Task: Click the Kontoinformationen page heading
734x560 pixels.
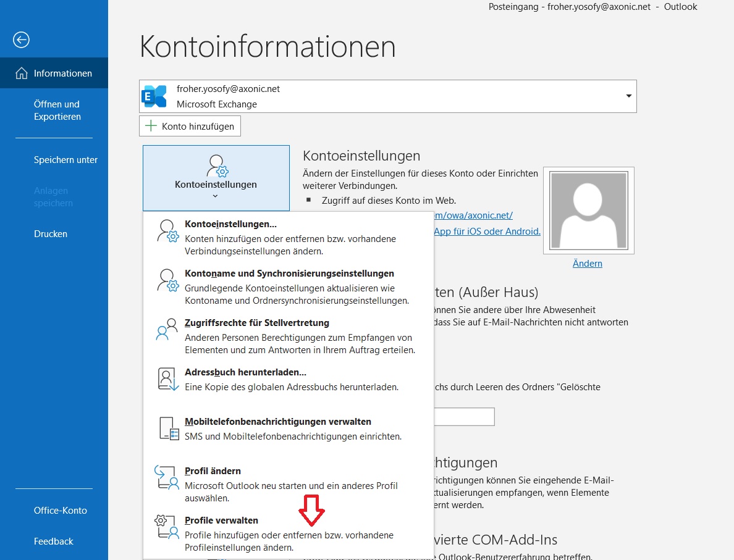Action: pos(268,46)
